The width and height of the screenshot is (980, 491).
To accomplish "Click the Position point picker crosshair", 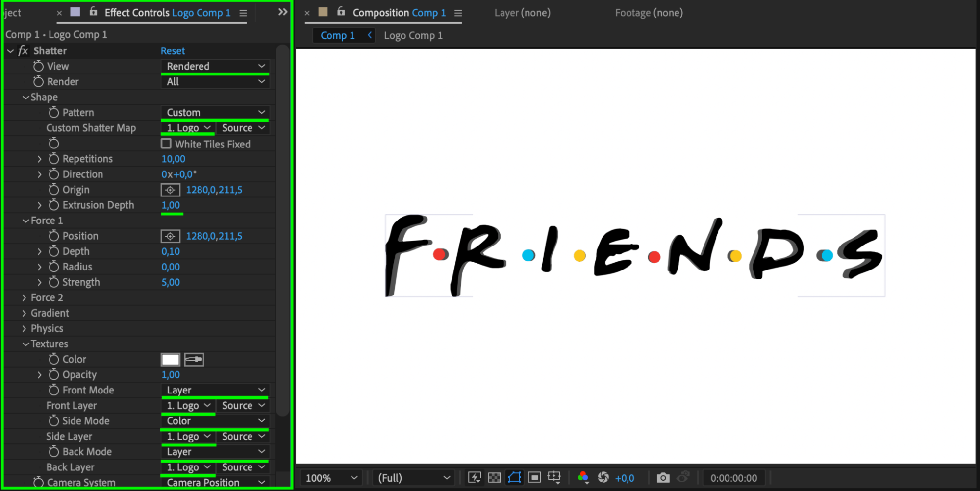I will pyautogui.click(x=170, y=236).
